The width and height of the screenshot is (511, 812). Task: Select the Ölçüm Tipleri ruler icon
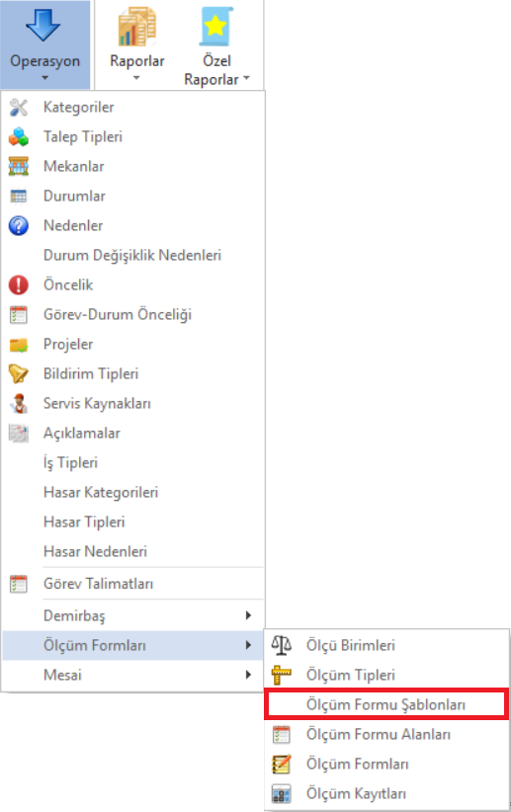(282, 675)
